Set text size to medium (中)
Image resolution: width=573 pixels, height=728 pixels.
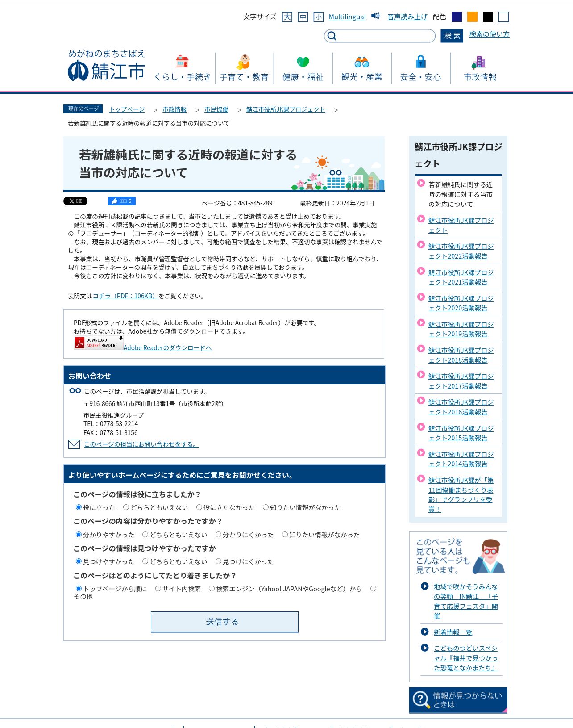(x=303, y=17)
